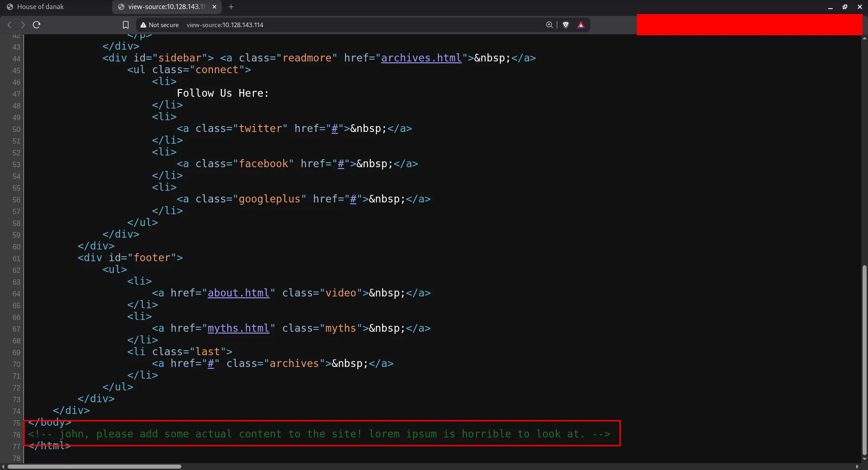Screen dimensions: 868x470
Task: Follow the about.html footer link
Action: pos(239,293)
